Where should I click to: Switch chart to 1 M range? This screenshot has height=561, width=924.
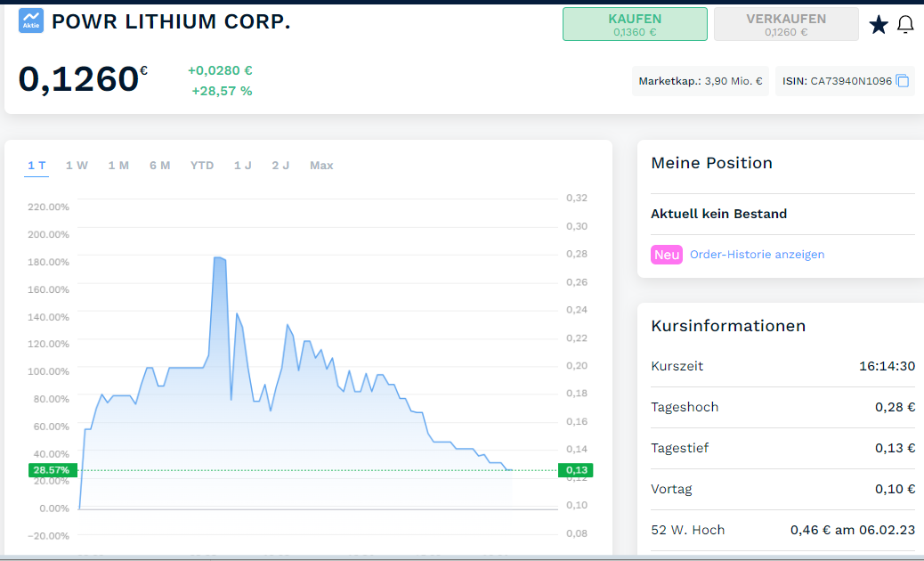118,166
